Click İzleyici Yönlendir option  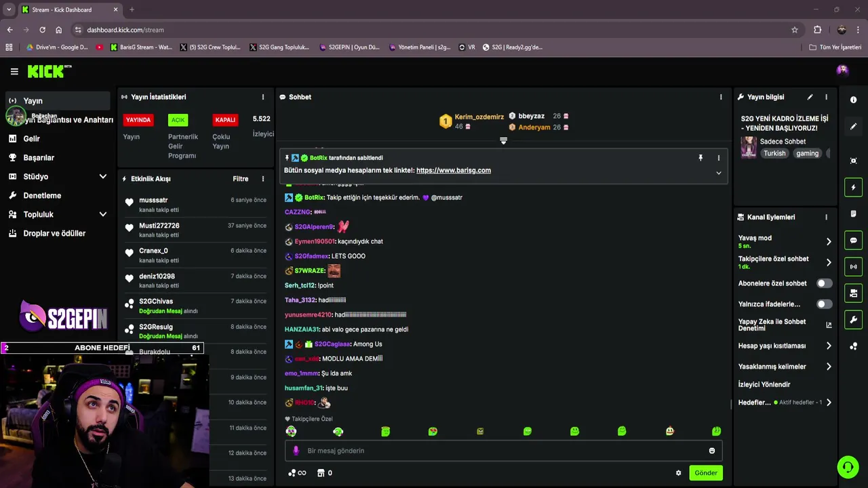(764, 384)
